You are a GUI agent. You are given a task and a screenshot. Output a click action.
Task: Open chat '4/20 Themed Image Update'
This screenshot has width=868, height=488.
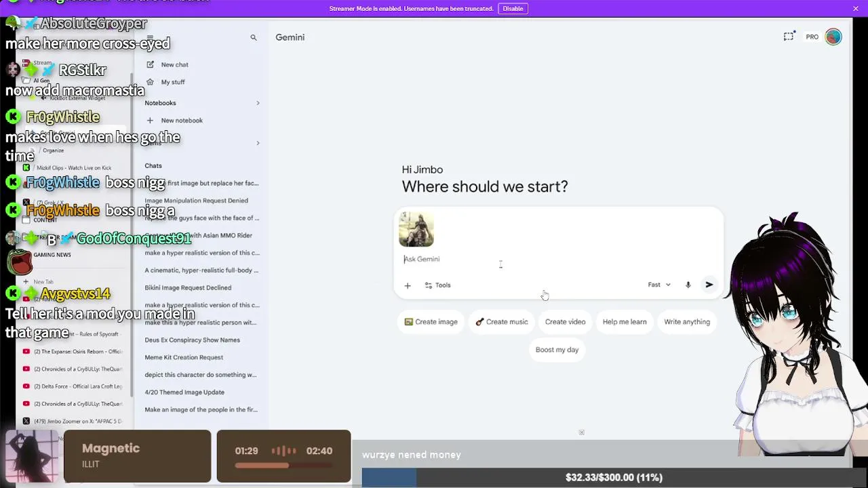click(x=184, y=392)
